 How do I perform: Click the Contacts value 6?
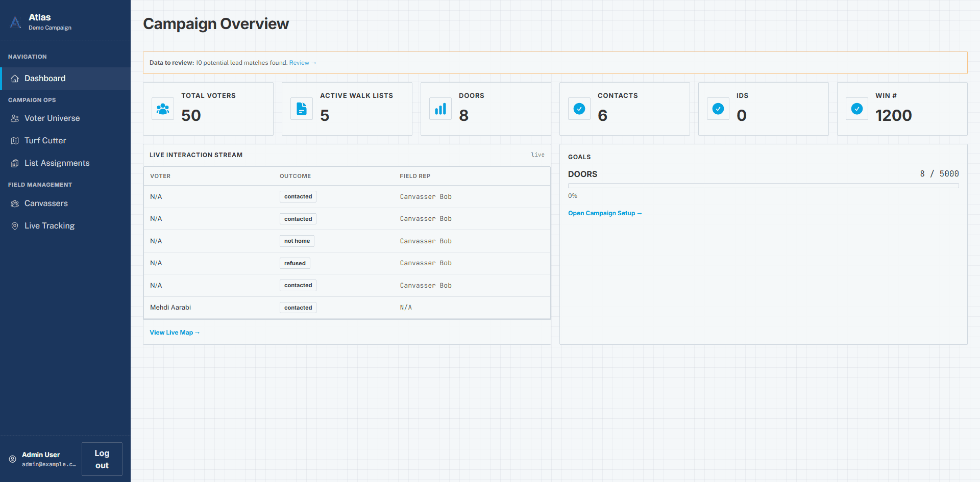click(x=602, y=116)
